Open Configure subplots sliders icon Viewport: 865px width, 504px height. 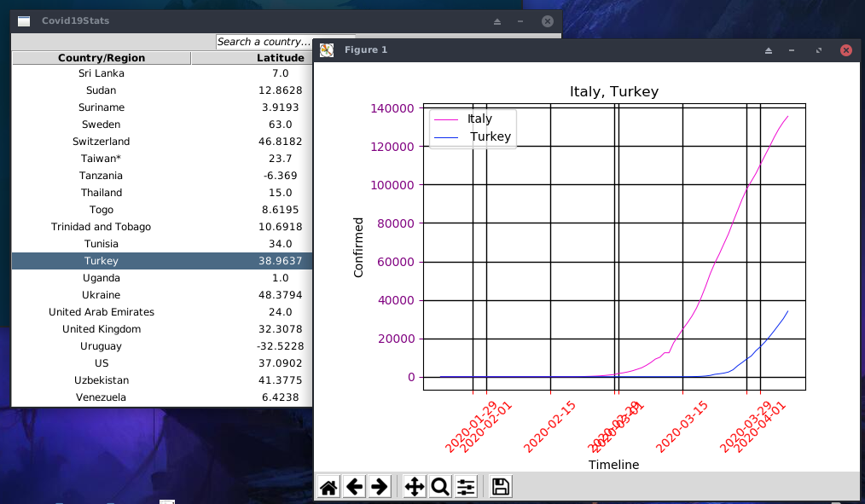[x=466, y=487]
